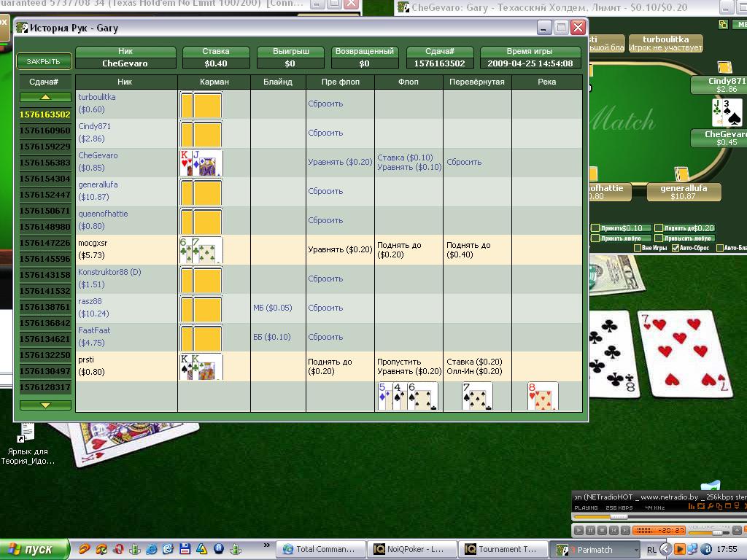Open Internet Explorer from quick launch
Viewport: 747px width, 560px height.
click(x=152, y=549)
